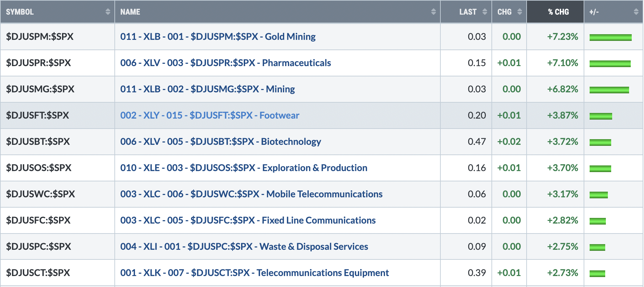The image size is (644, 287).
Task: Open the highlighted Footwear link
Action: pos(210,115)
